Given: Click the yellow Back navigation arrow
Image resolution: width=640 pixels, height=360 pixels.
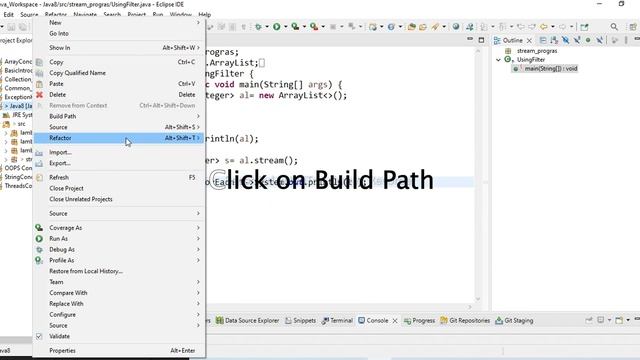Looking at the screenshot, I should (544, 27).
